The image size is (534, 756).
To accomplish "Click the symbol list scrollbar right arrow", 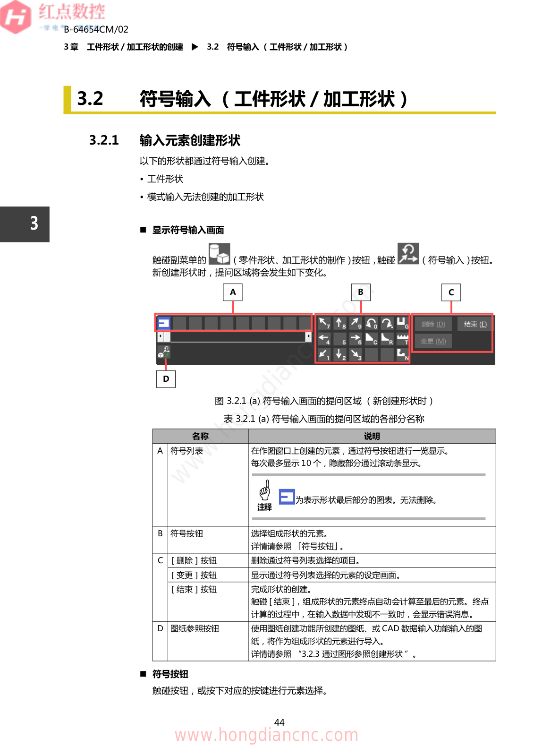I will (x=308, y=336).
